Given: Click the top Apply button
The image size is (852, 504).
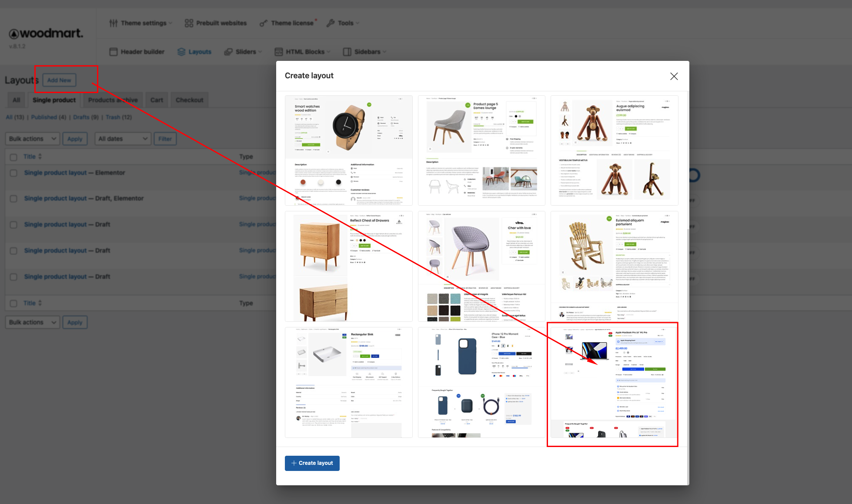Looking at the screenshot, I should click(x=75, y=139).
